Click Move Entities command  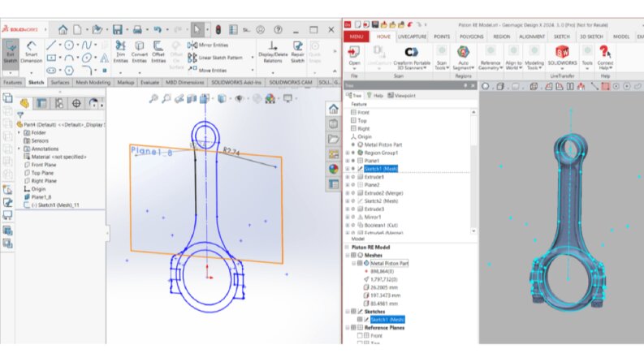207,70
